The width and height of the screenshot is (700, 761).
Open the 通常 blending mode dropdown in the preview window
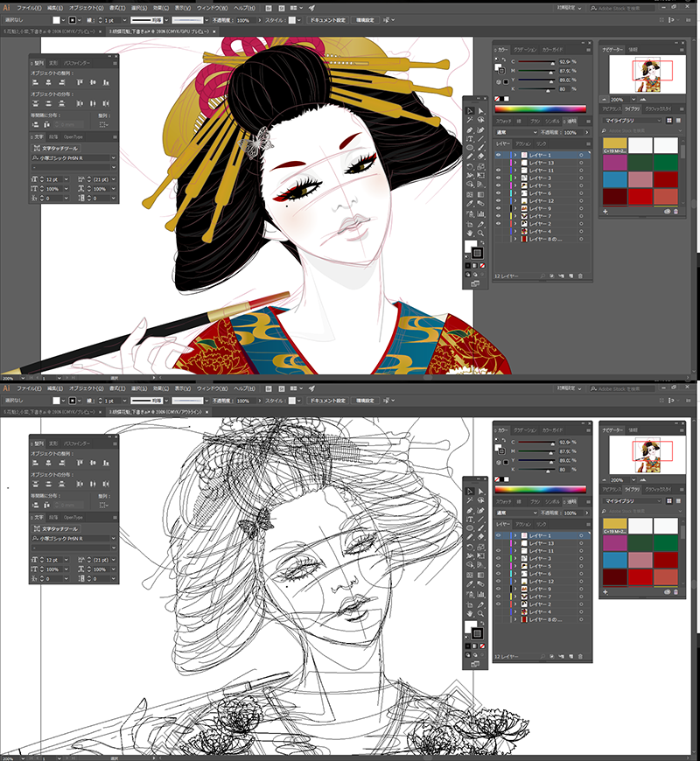point(516,132)
